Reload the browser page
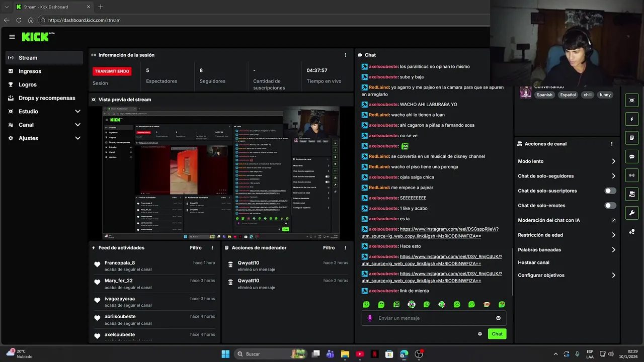The width and height of the screenshot is (644, 362). [19, 20]
